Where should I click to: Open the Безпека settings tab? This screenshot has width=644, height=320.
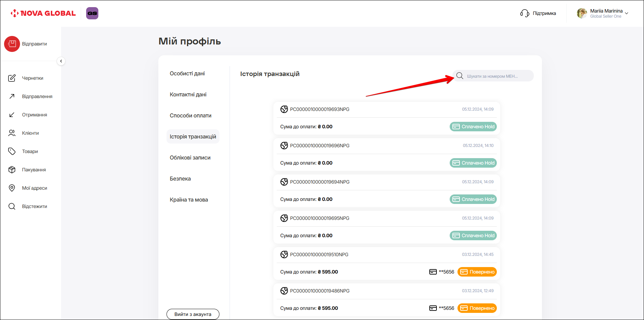coord(180,179)
